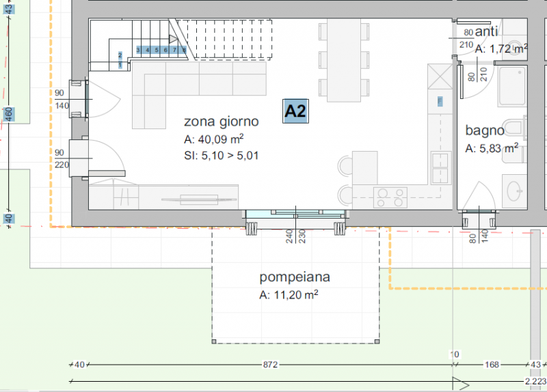Image resolution: width=547 pixels, height=392 pixels.
Task: Click the blue A2 unit label
Action: pos(297,111)
